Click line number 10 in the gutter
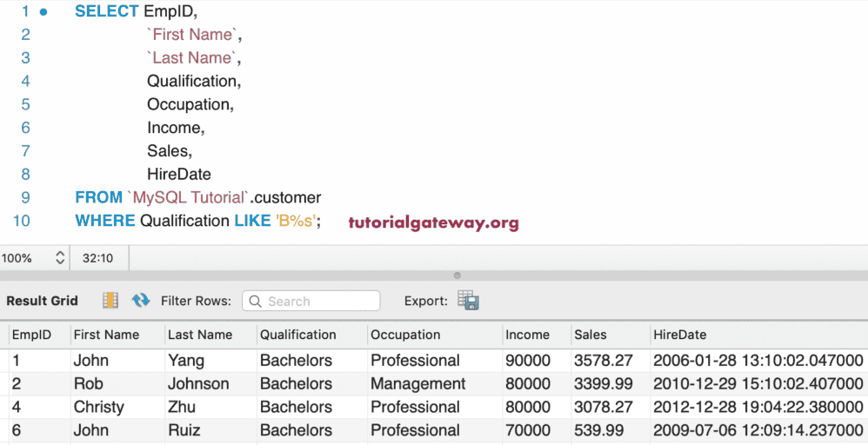This screenshot has width=868, height=445. [x=22, y=221]
